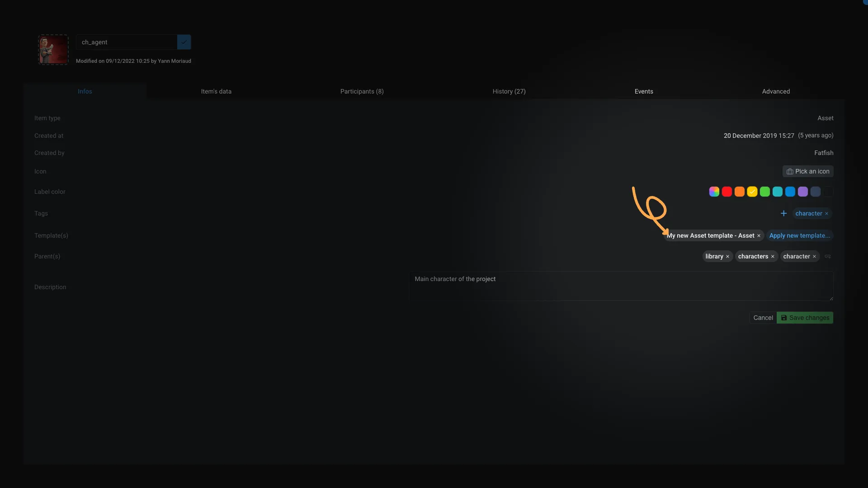868x488 pixels.
Task: Remove the library parent tag
Action: point(728,256)
